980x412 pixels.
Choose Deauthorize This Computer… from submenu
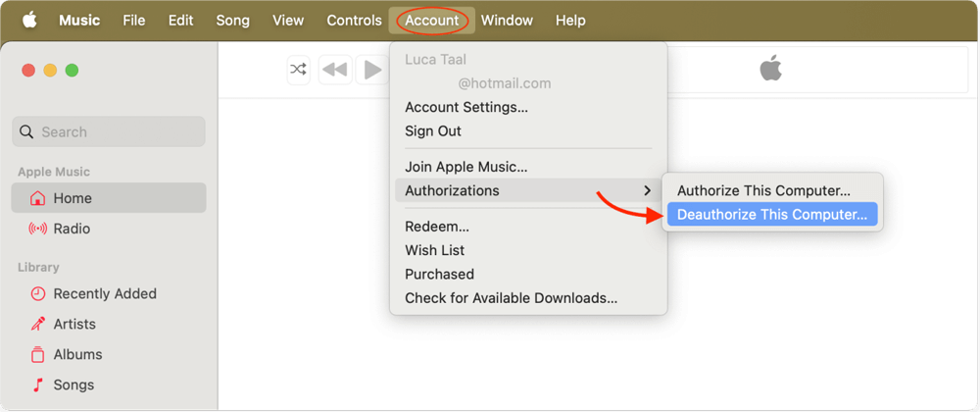(x=772, y=215)
